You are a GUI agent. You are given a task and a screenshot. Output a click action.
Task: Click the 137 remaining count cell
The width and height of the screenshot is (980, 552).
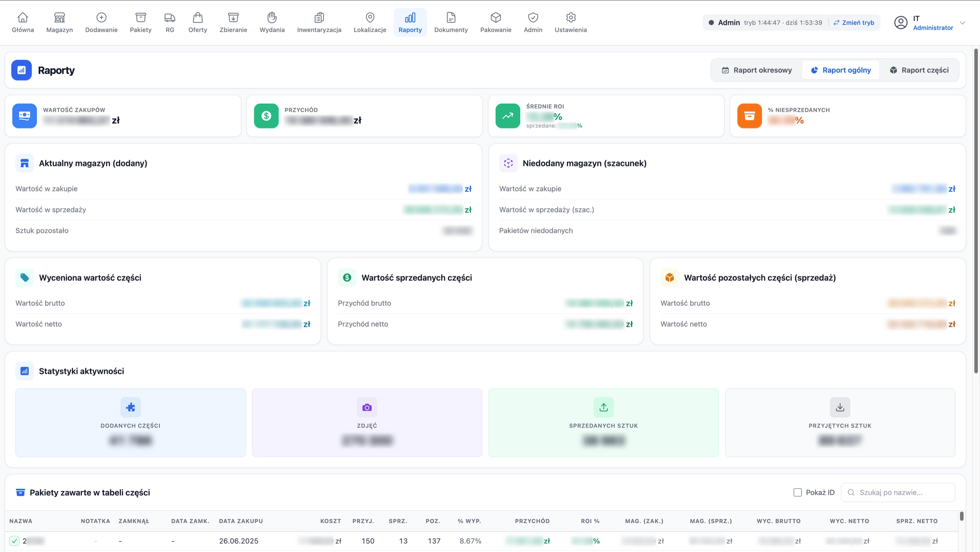click(x=434, y=541)
